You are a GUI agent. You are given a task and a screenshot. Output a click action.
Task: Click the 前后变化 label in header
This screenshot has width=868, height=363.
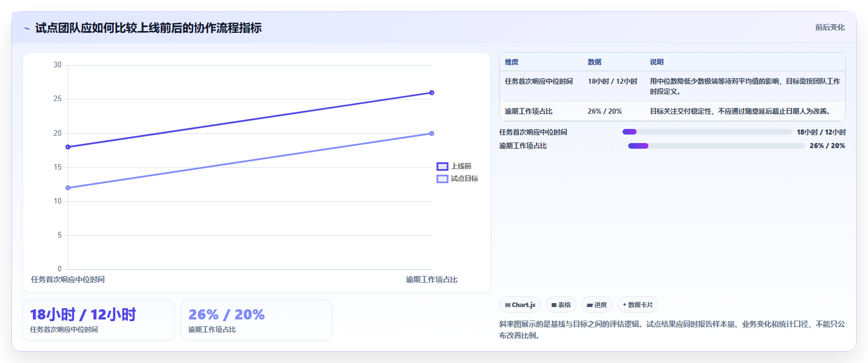(x=830, y=27)
